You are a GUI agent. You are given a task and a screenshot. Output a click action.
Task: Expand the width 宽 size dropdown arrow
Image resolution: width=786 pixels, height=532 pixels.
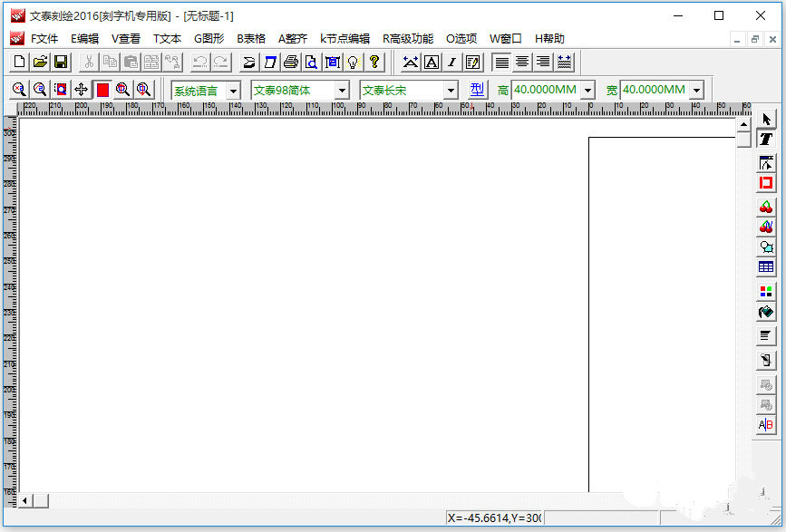[697, 91]
